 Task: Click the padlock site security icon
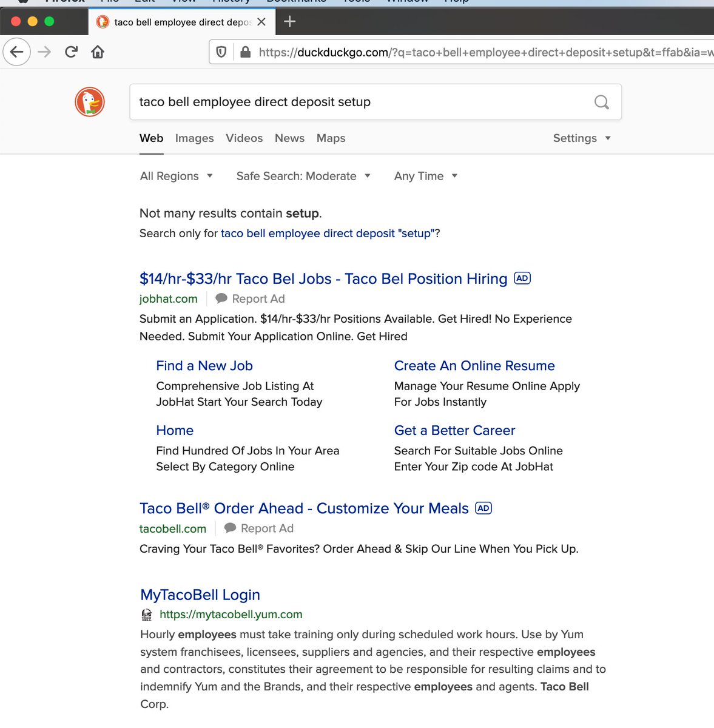click(x=245, y=52)
